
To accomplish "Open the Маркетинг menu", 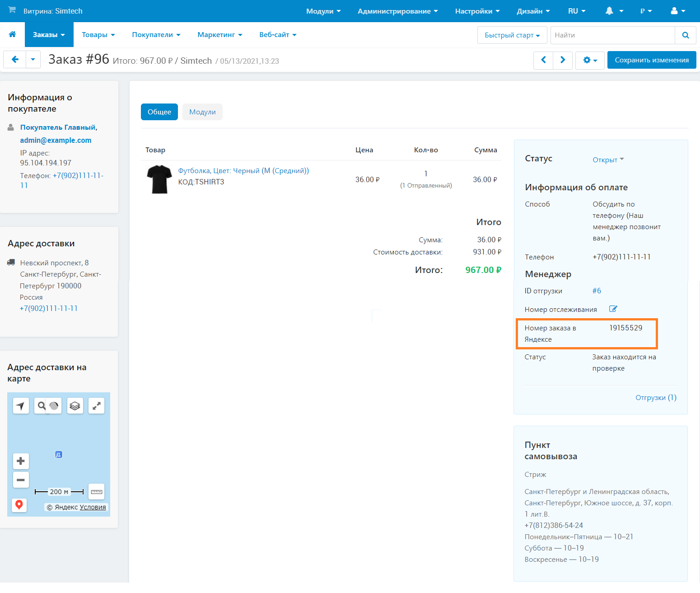I will 219,35.
